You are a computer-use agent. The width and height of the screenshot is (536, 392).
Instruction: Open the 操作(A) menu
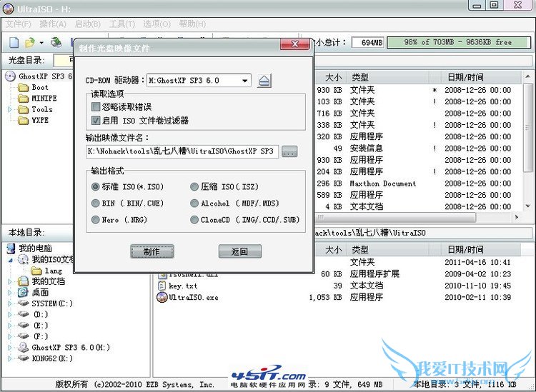tap(53, 24)
